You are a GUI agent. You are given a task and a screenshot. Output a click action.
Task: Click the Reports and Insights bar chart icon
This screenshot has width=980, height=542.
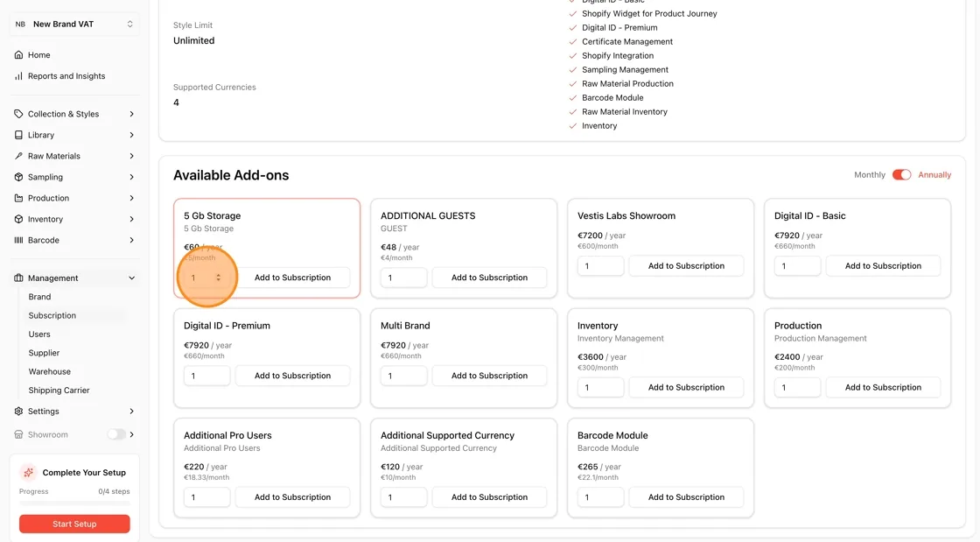pyautogui.click(x=18, y=76)
